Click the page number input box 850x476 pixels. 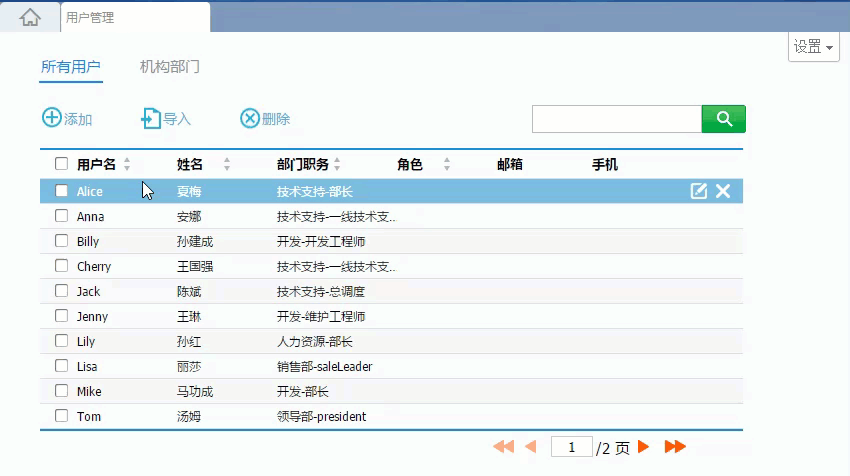point(572,447)
